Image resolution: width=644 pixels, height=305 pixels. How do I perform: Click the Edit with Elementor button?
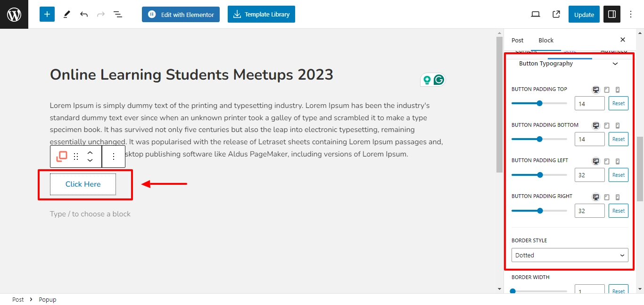[x=181, y=14]
